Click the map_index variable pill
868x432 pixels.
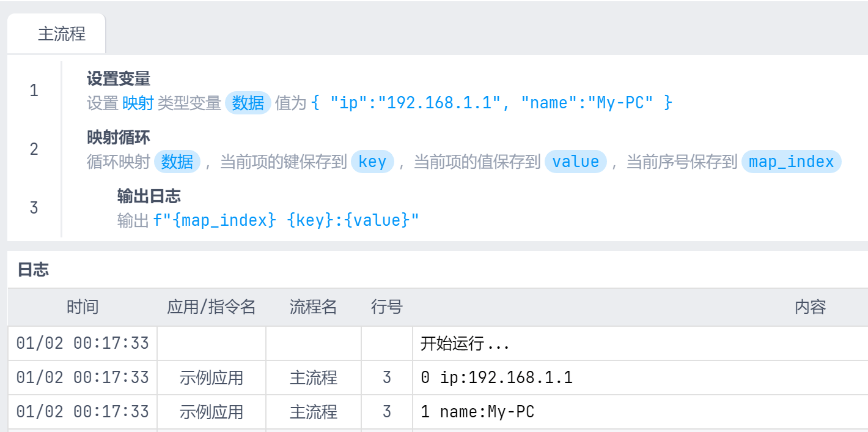(x=791, y=162)
